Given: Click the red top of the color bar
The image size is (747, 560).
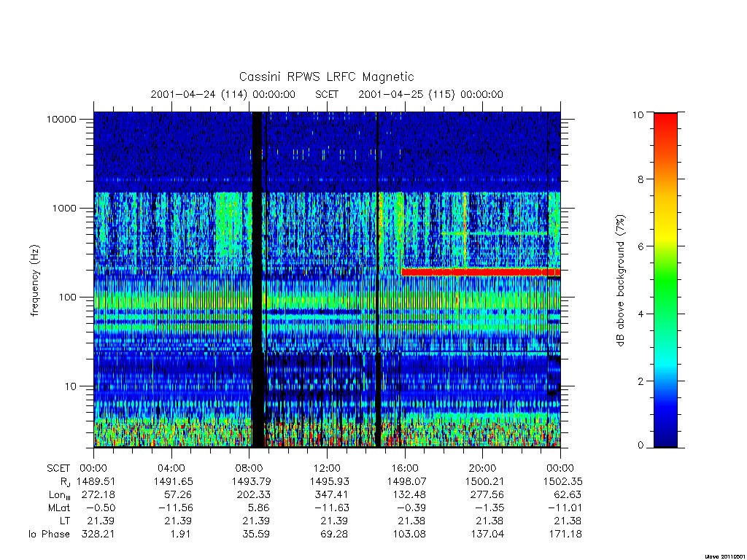Looking at the screenshot, I should click(665, 124).
